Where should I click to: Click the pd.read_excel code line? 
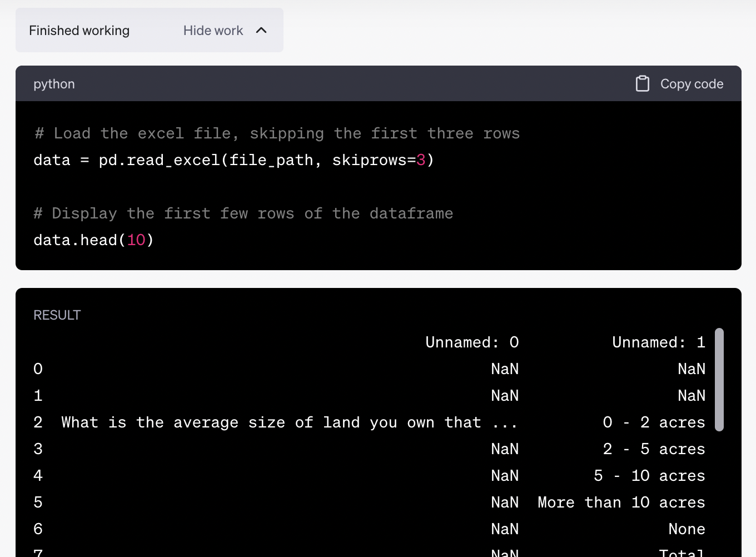(x=233, y=160)
